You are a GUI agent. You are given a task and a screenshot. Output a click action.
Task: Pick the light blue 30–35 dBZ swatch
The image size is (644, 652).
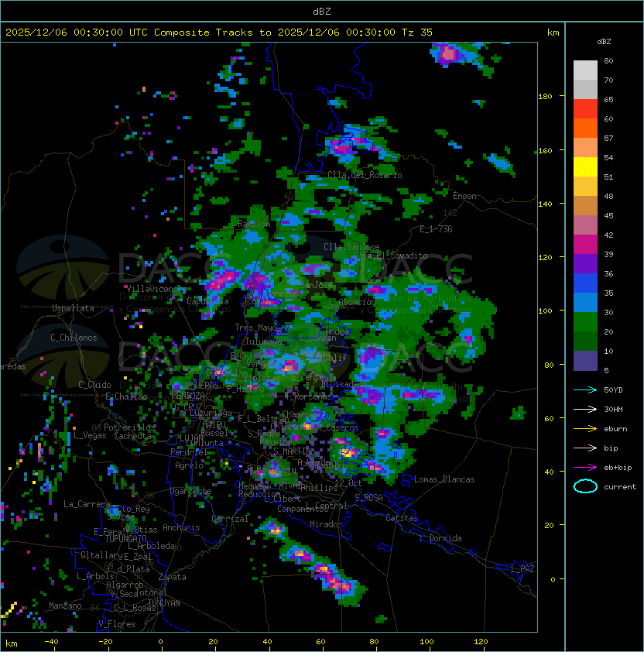point(585,303)
